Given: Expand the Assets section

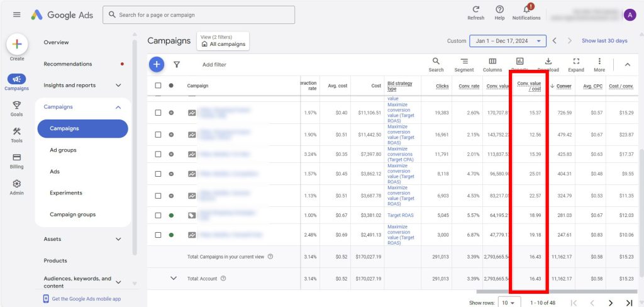Looking at the screenshot, I should point(118,239).
